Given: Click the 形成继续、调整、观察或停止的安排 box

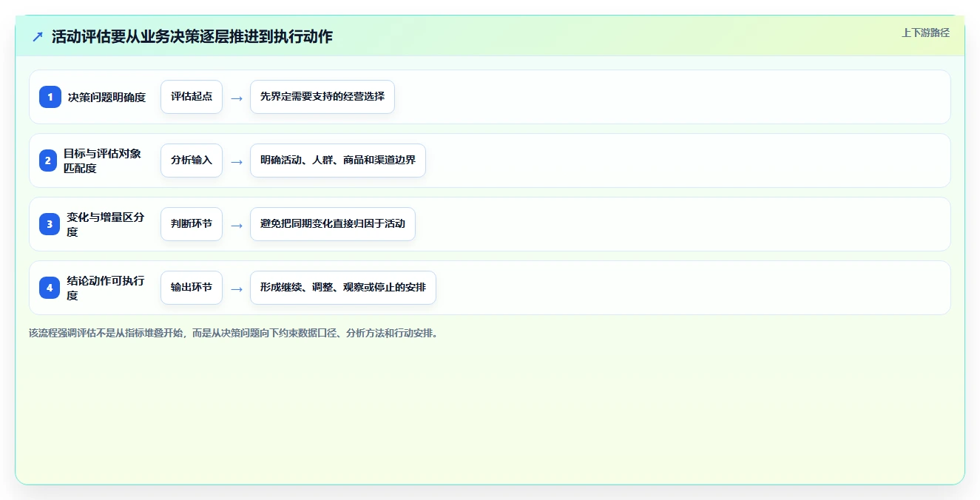Looking at the screenshot, I should point(343,288).
